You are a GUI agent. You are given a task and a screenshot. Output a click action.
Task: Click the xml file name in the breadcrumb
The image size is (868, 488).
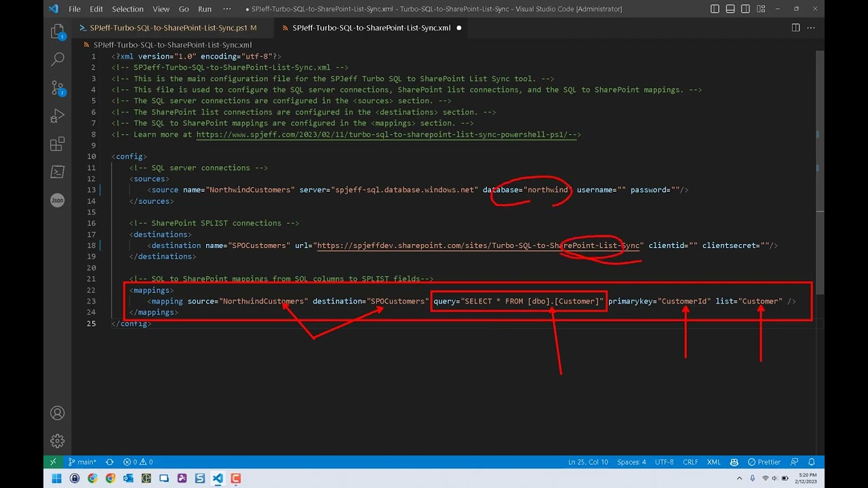pyautogui.click(x=172, y=45)
